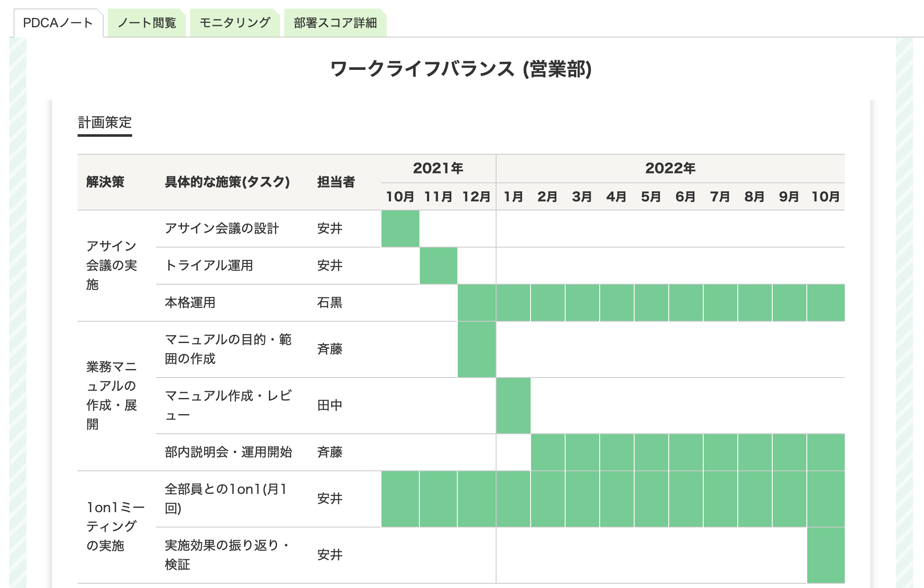
Task: Click October 2022 cell for 実施効果の振り返り・検証
Action: [826, 555]
